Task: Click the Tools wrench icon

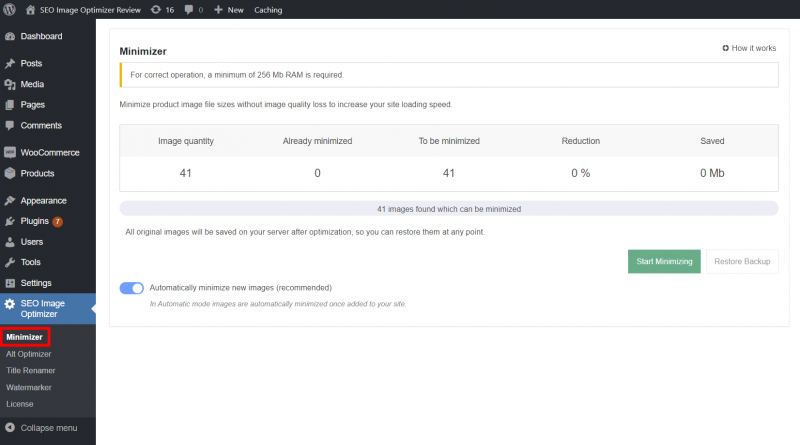Action: point(10,262)
